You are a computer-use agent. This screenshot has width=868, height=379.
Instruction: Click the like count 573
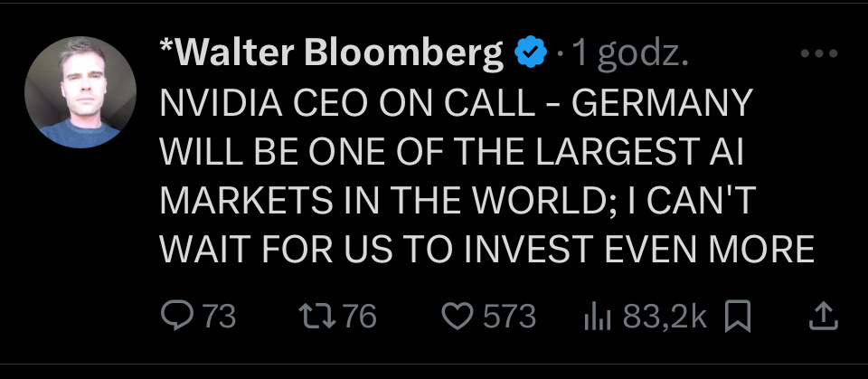click(x=509, y=316)
